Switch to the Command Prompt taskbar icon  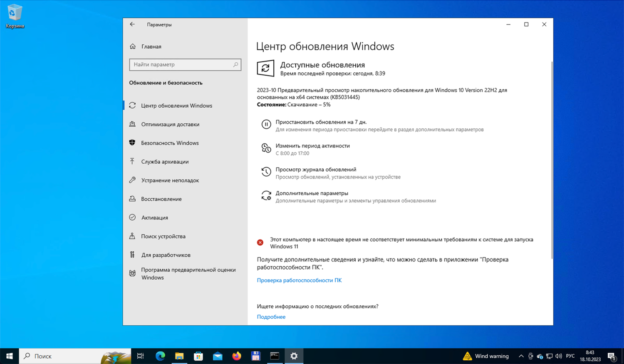point(275,356)
